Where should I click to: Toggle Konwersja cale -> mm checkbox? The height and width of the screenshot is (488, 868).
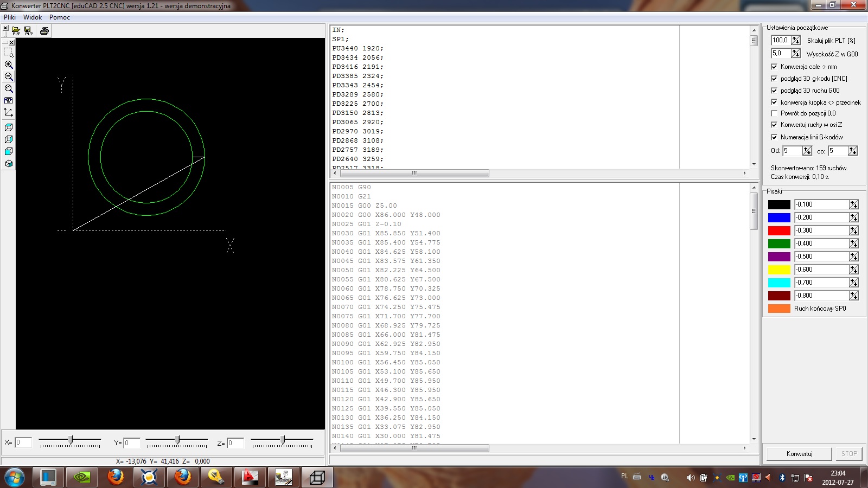774,67
